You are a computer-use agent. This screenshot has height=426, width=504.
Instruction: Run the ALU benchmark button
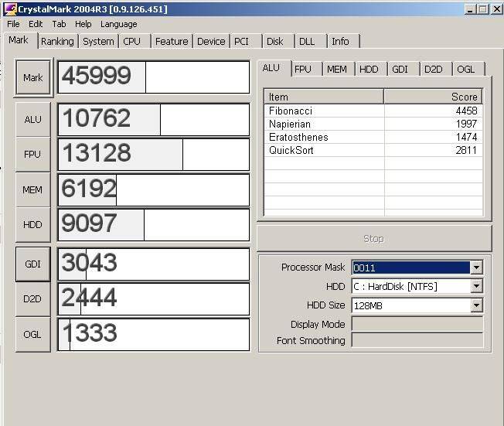click(x=33, y=120)
